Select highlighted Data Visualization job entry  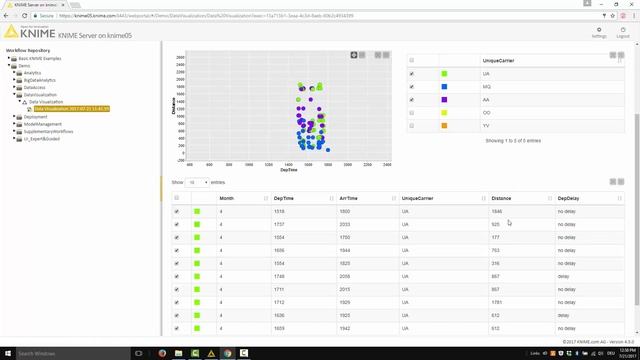click(x=72, y=109)
